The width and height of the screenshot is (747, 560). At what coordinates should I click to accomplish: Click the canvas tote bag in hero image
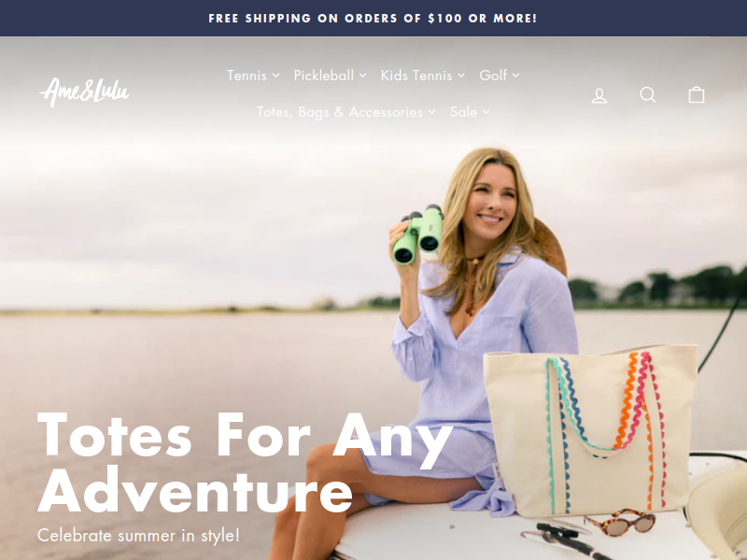pos(591,431)
